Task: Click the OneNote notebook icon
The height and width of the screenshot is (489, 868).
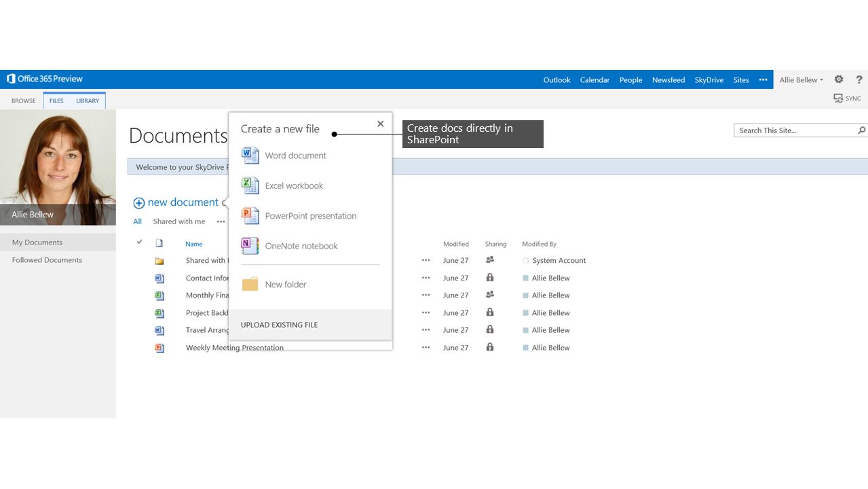Action: click(250, 246)
